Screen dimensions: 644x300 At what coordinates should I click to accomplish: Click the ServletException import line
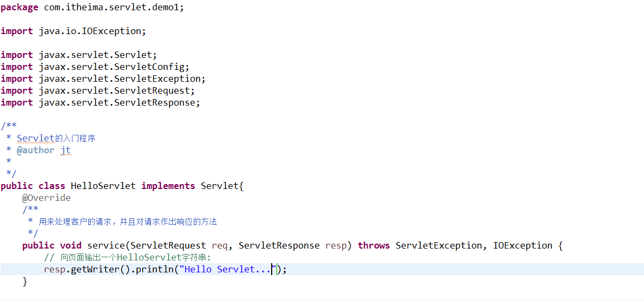pos(103,79)
